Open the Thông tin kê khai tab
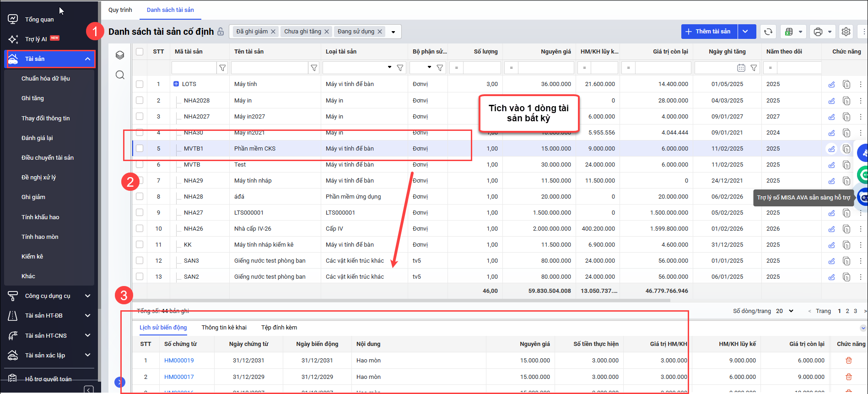Viewport: 868px width, 394px height. 224,328
